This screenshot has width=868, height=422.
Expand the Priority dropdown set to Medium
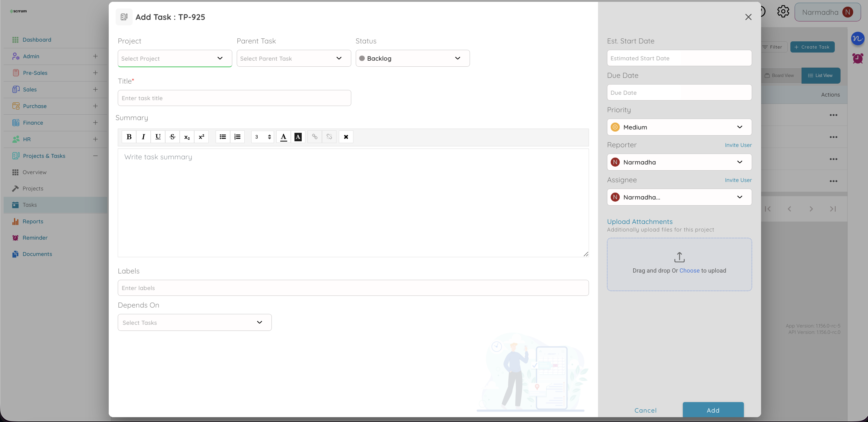click(679, 127)
